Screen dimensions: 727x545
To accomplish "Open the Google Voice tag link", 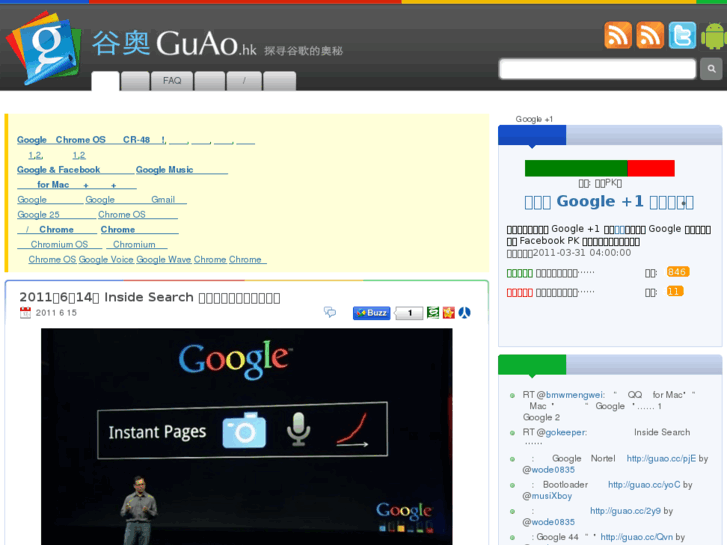I will click(106, 259).
